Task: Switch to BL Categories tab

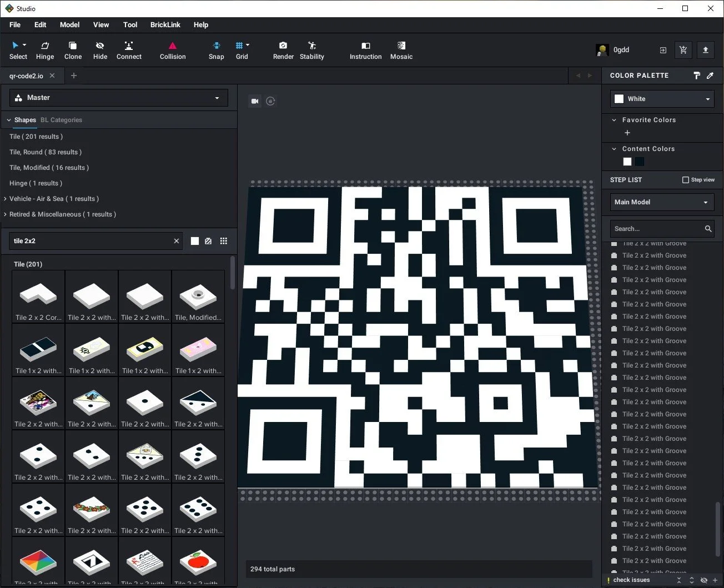Action: click(61, 120)
